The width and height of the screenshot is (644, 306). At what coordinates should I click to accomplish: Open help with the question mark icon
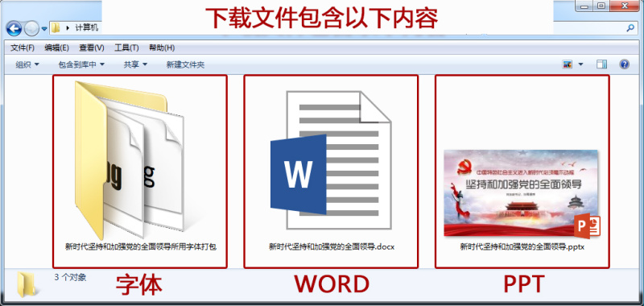[624, 64]
